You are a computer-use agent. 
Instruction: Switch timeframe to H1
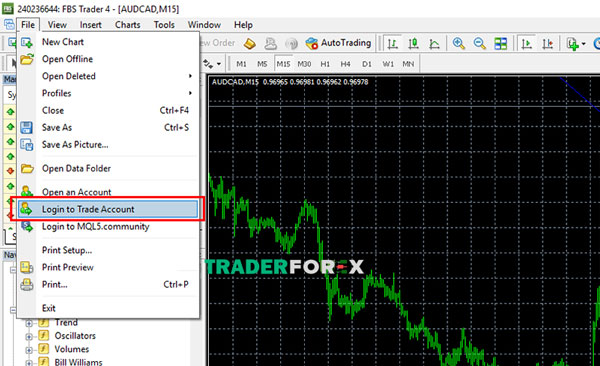click(x=325, y=64)
